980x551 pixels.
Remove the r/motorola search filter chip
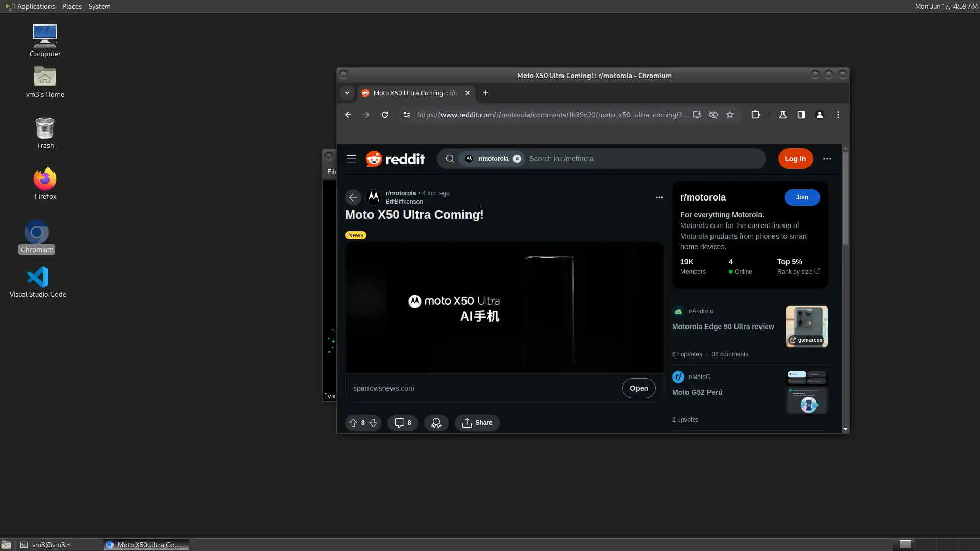pyautogui.click(x=517, y=159)
